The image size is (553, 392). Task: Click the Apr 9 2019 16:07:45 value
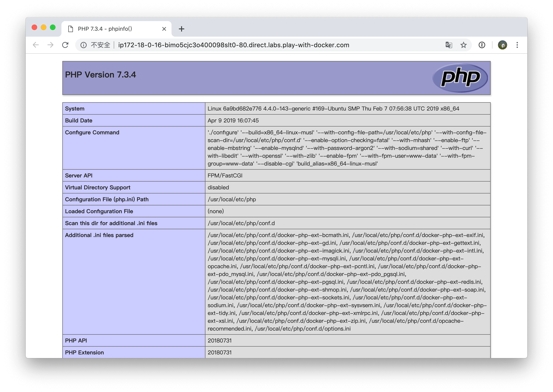[x=233, y=120]
